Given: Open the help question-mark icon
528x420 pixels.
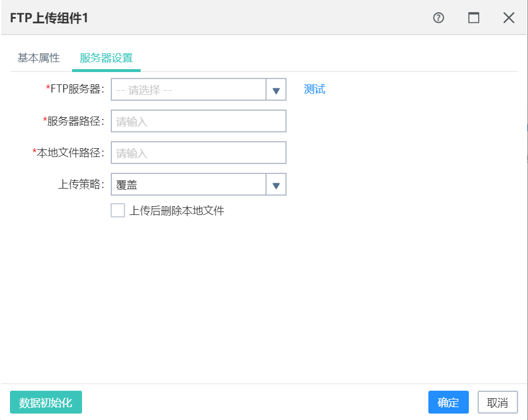Looking at the screenshot, I should tap(438, 18).
